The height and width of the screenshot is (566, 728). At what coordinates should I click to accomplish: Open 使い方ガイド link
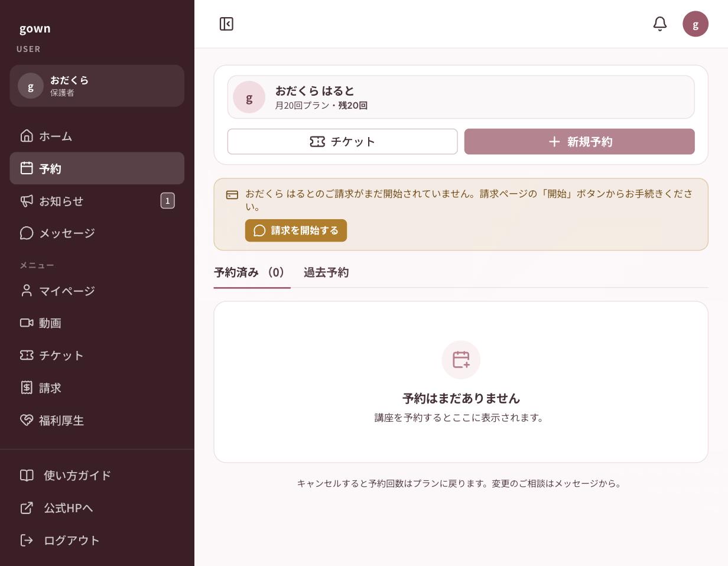tap(97, 475)
